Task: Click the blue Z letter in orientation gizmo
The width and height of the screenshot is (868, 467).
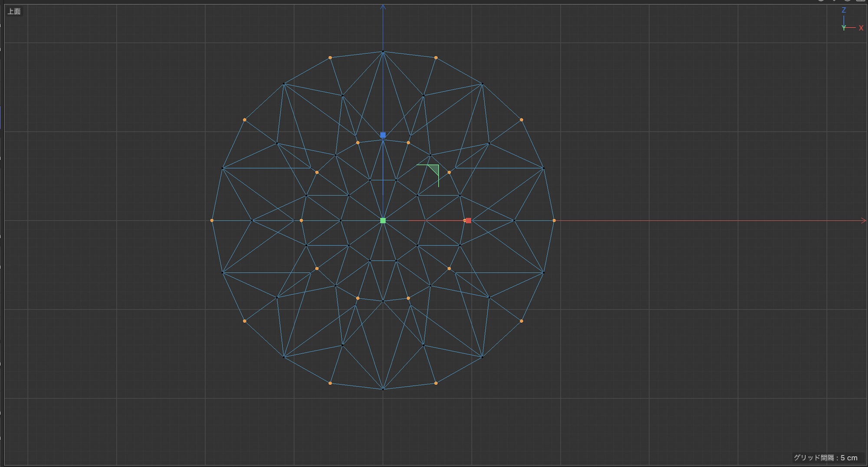Action: (x=844, y=10)
